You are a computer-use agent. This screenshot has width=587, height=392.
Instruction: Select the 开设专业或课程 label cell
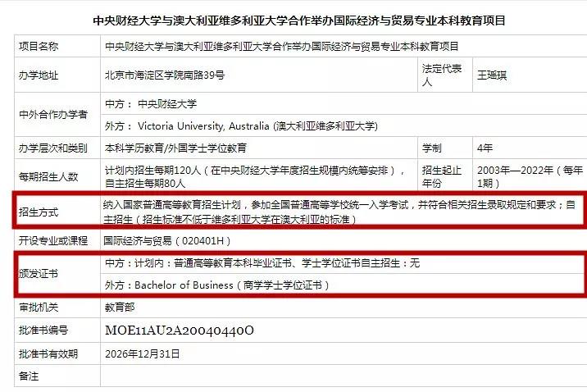pyautogui.click(x=57, y=240)
